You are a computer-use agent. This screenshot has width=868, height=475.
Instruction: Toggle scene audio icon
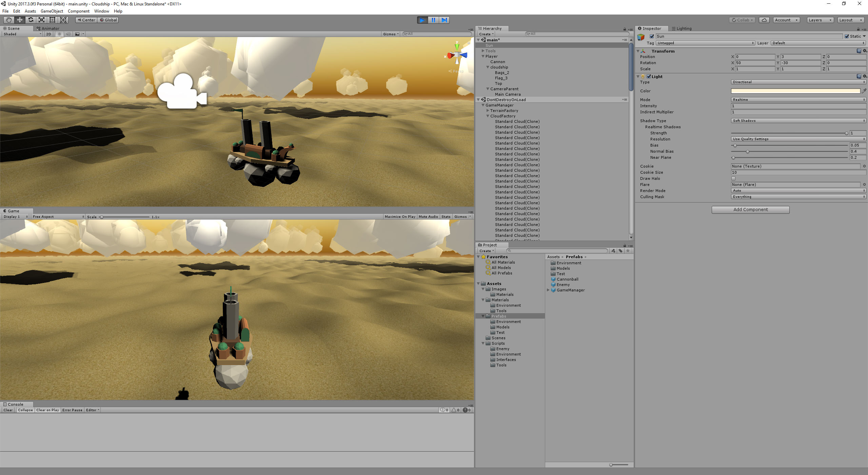[68, 34]
